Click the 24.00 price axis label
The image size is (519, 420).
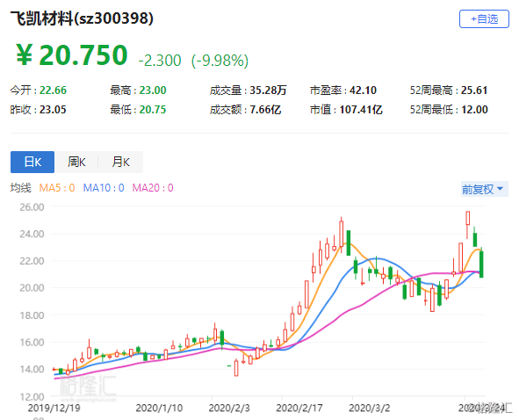pyautogui.click(x=32, y=234)
